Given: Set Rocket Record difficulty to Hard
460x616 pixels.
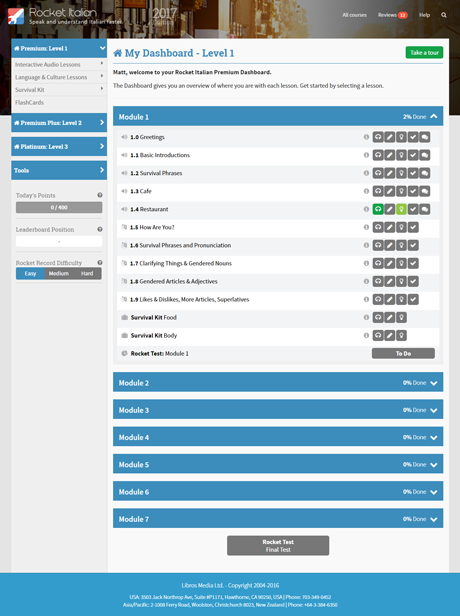Looking at the screenshot, I should click(x=87, y=273).
